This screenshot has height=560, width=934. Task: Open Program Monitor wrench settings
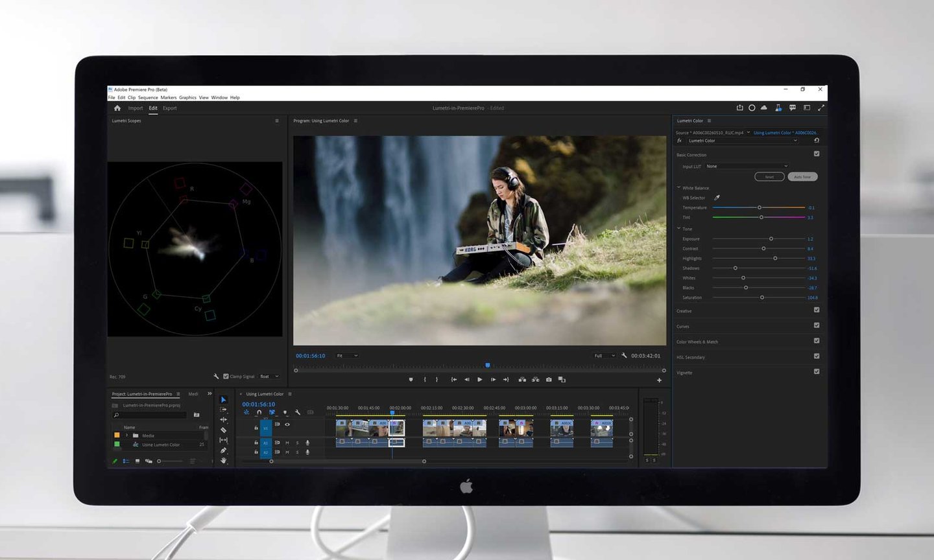[624, 355]
